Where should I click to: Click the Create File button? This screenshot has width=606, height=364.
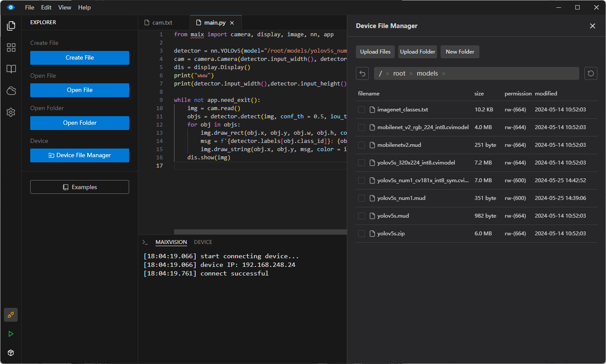79,58
